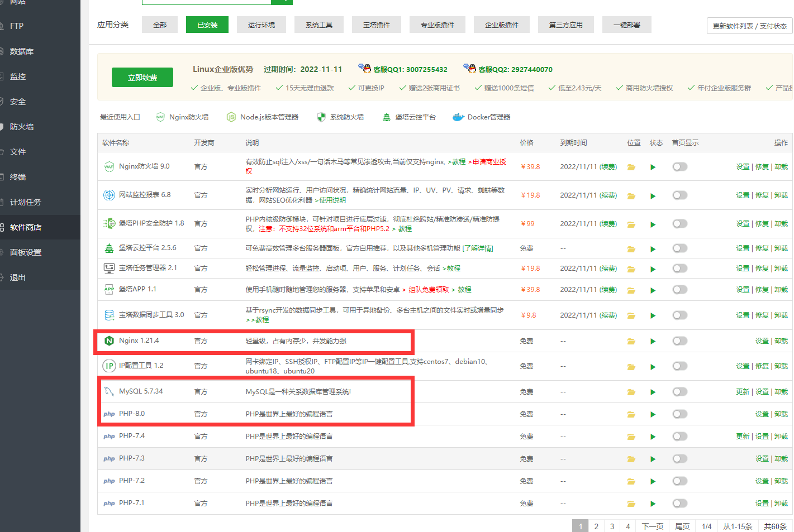
Task: Go to page 2 of software list
Action: [596, 526]
